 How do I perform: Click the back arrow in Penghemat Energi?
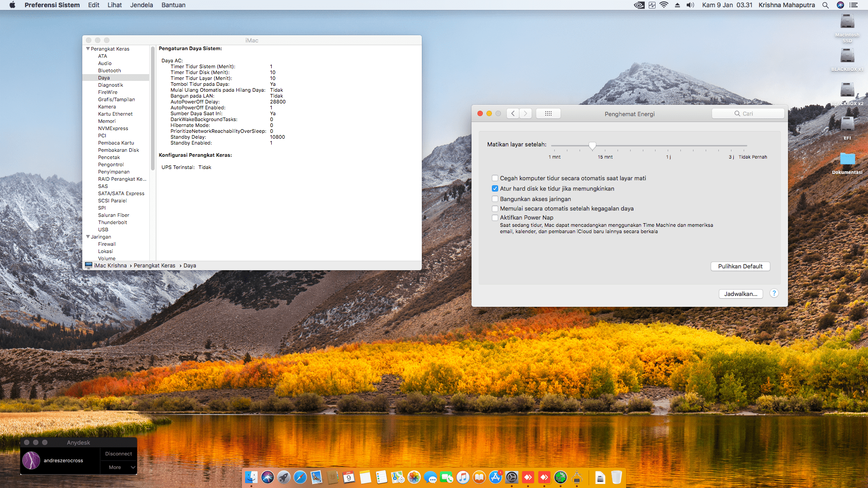pos(513,113)
